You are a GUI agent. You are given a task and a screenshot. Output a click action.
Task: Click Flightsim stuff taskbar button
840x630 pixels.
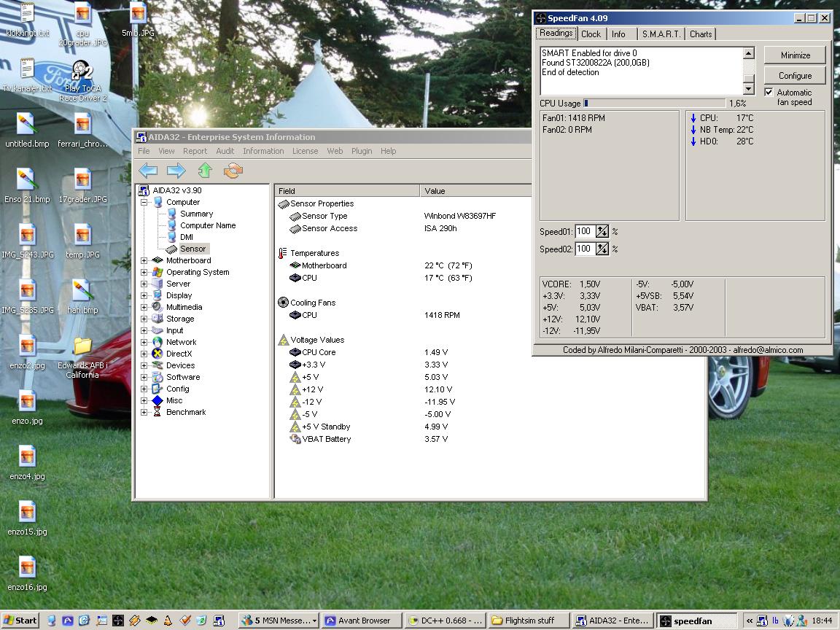529,621
